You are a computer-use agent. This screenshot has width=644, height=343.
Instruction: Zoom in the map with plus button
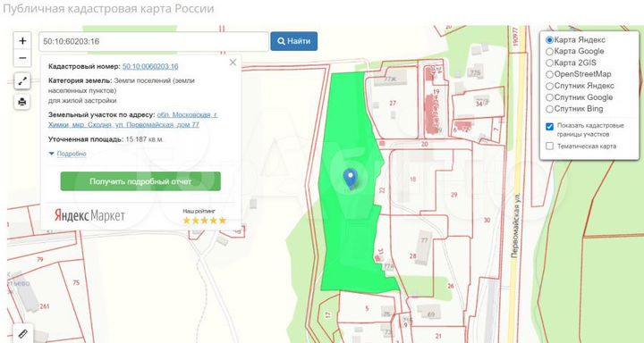pos(22,40)
